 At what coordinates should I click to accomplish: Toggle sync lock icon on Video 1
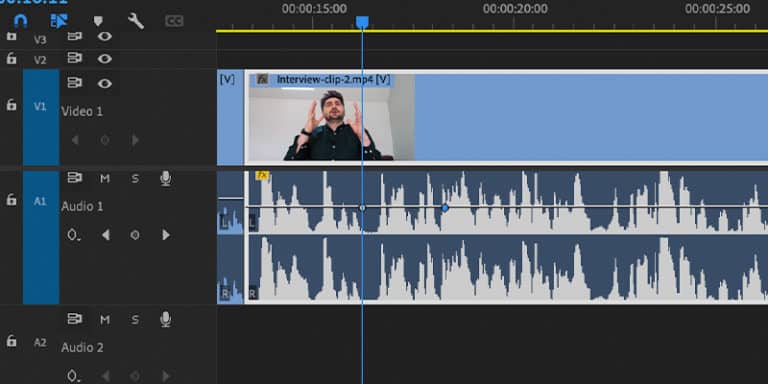[x=74, y=83]
